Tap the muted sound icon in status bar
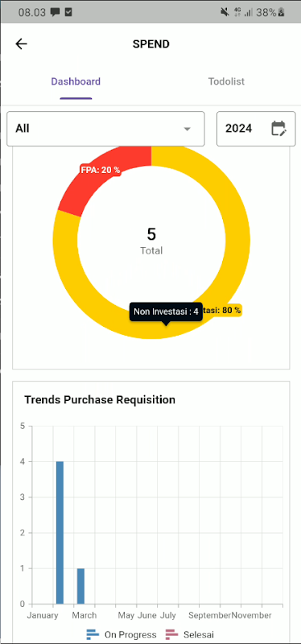 [225, 12]
